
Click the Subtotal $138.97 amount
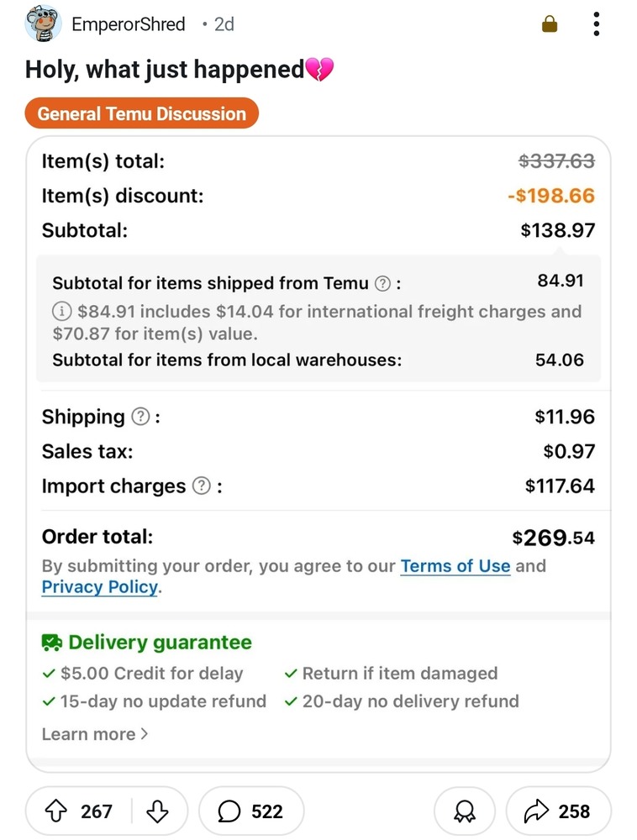tap(558, 230)
